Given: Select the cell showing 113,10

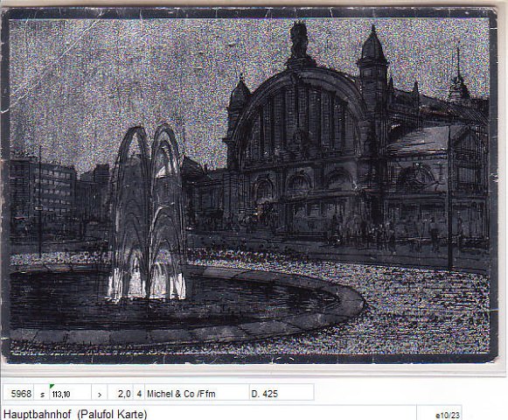Looking at the screenshot, I should point(70,394).
